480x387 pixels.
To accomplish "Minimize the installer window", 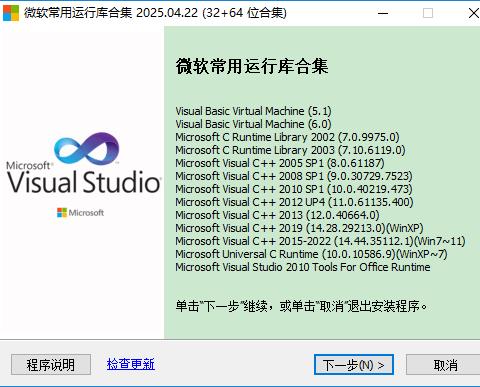I will click(x=383, y=13).
